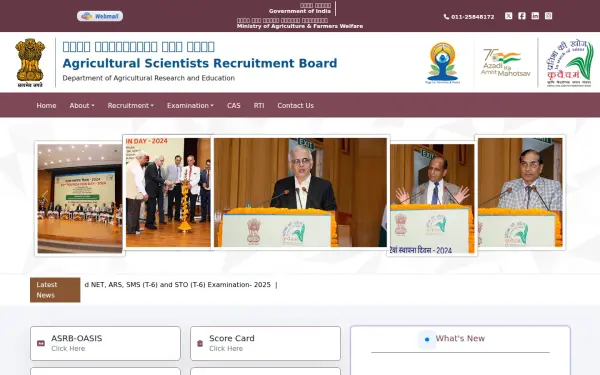This screenshot has width=600, height=375.
Task: Click the ASRB-OASIS card icon
Action: (x=41, y=343)
